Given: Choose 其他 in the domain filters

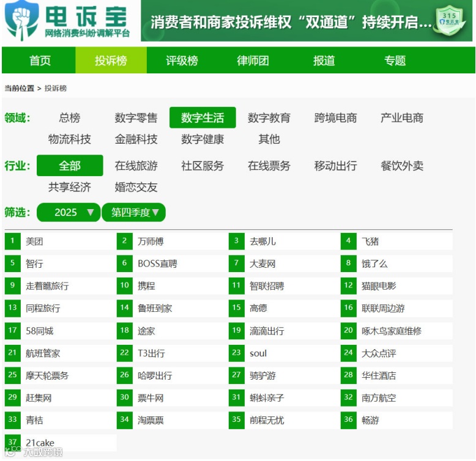Looking at the screenshot, I should point(269,139).
